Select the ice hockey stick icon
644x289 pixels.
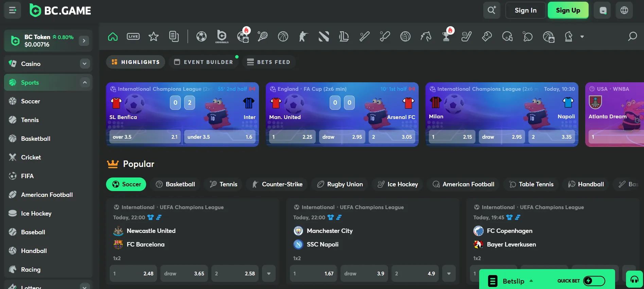(x=467, y=36)
